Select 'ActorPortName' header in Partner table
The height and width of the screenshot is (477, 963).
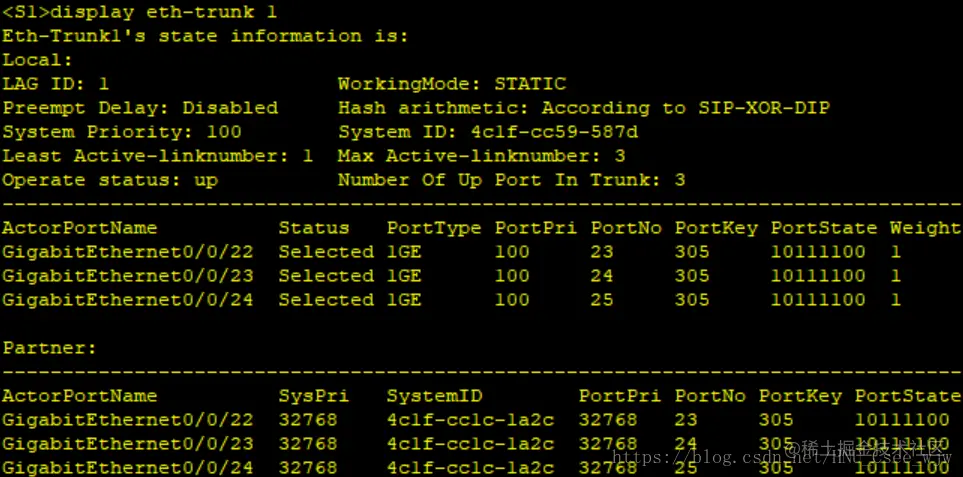click(80, 397)
